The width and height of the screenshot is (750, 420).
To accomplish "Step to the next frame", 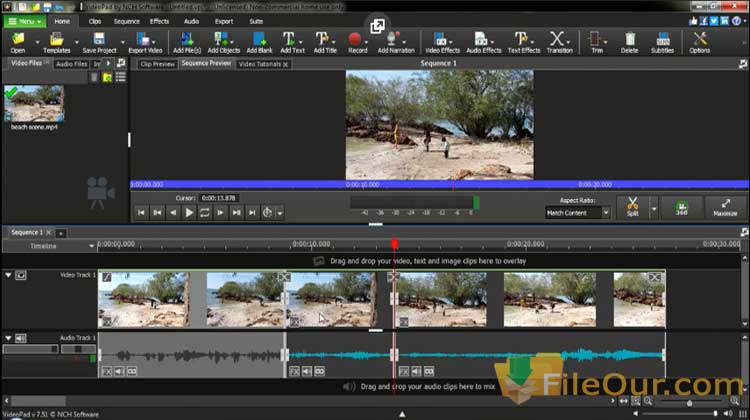I will [220, 212].
